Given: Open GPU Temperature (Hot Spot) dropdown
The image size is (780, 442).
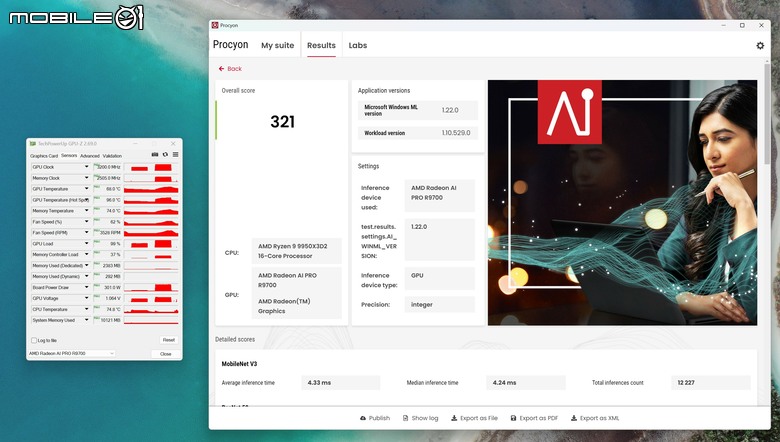Looking at the screenshot, I should click(x=86, y=200).
